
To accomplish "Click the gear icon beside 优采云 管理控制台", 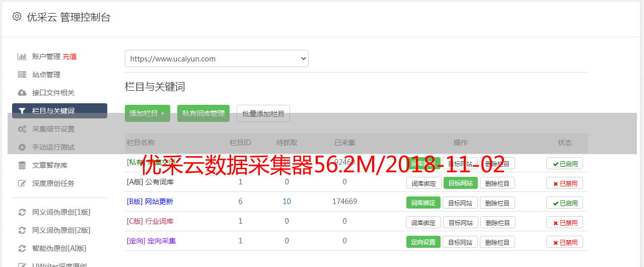I will [17, 17].
